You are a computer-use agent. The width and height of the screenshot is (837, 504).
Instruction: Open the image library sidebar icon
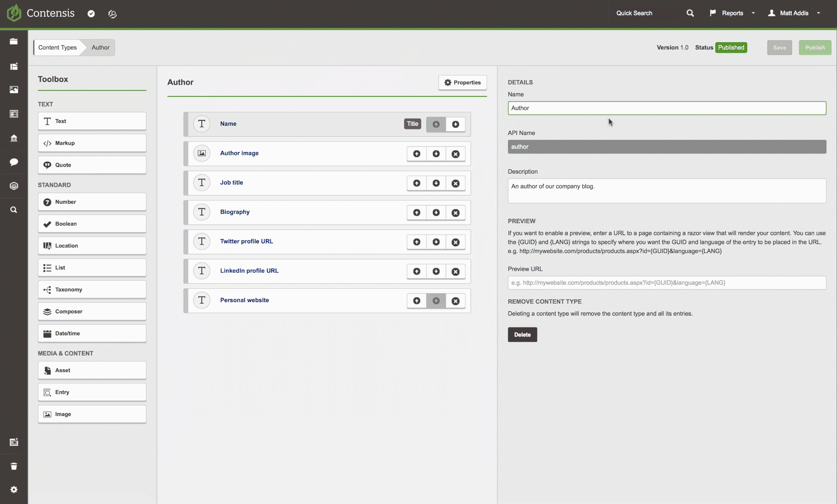14,90
